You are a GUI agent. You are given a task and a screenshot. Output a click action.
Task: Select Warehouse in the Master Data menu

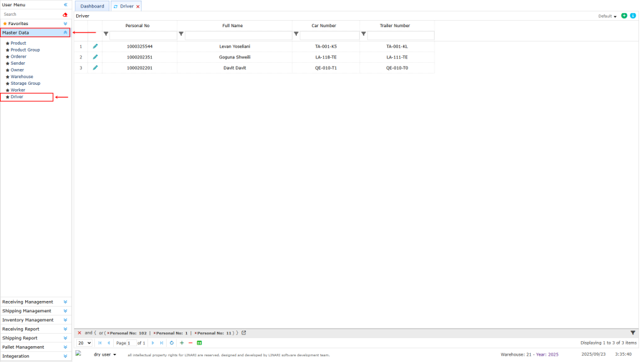point(21,76)
